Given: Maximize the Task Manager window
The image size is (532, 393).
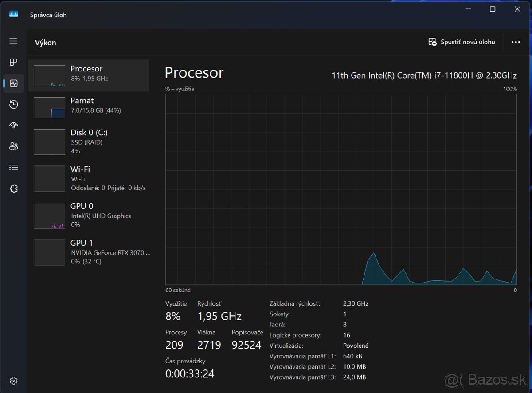Looking at the screenshot, I should click(493, 9).
